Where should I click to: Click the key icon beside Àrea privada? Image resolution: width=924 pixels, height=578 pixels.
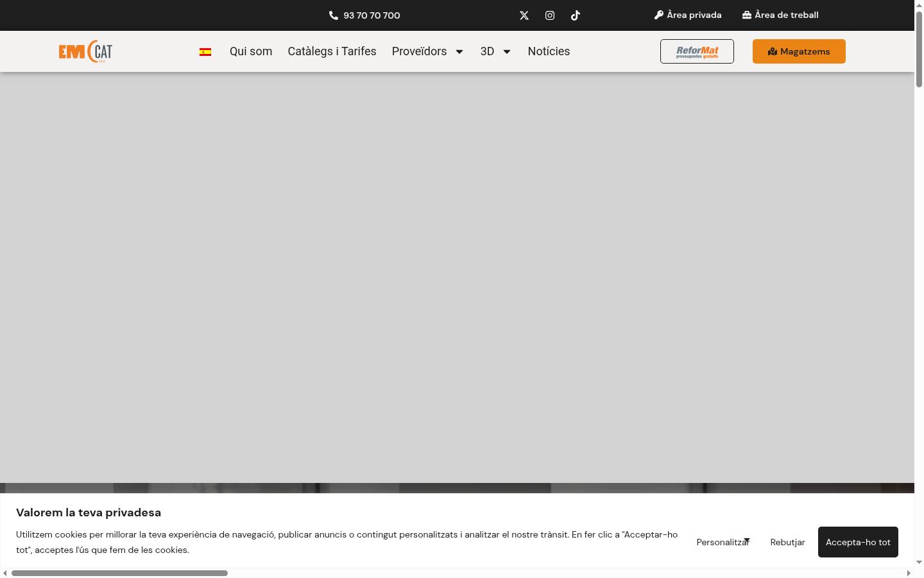coord(659,15)
